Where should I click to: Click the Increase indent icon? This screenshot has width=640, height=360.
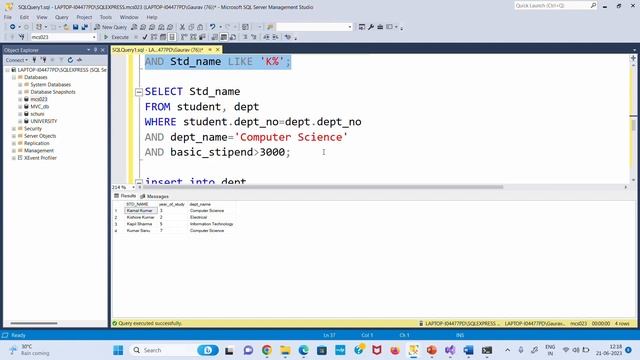coord(276,37)
